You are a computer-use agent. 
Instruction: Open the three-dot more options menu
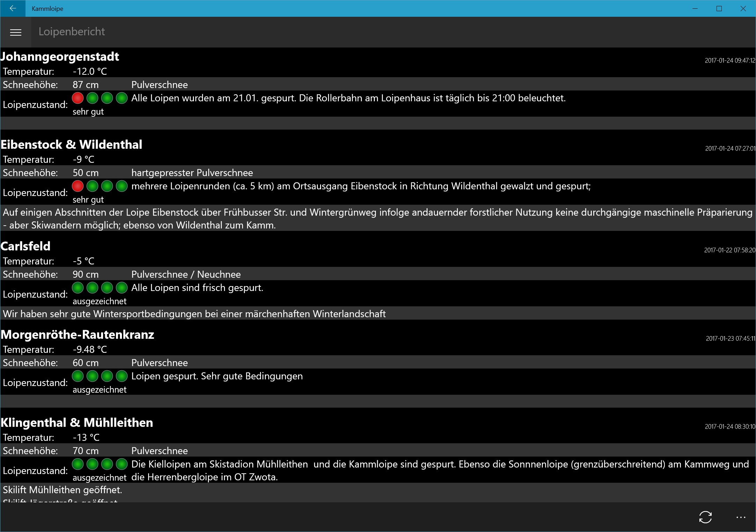(741, 517)
